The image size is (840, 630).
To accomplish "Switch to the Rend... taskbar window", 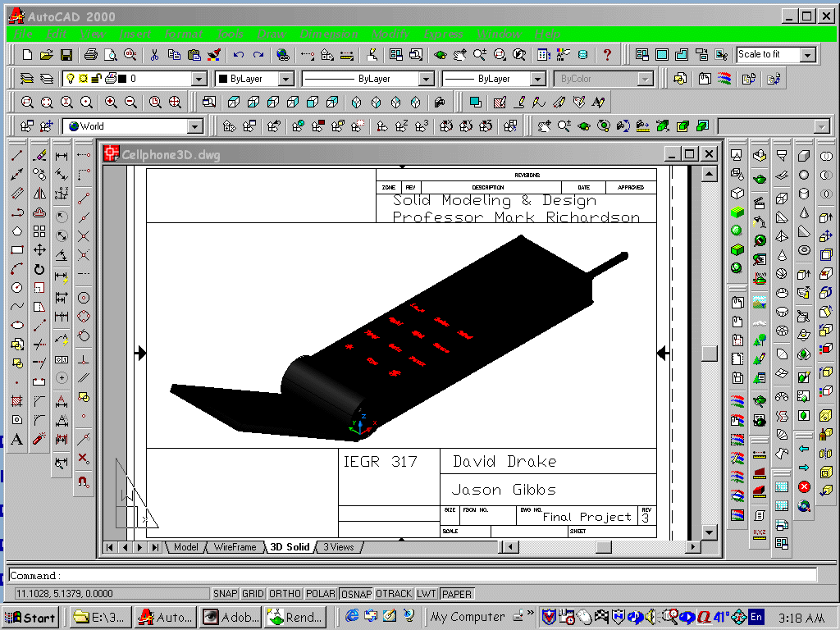I will click(x=295, y=617).
